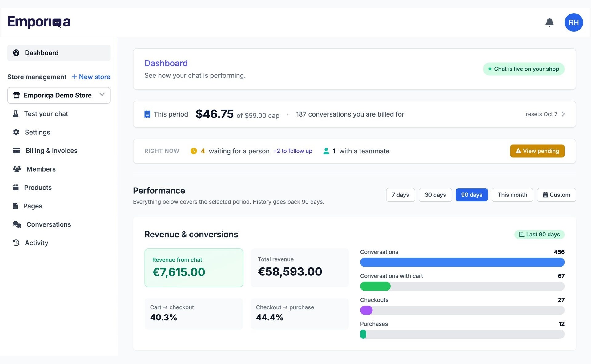Click the Activity history icon

click(x=16, y=243)
